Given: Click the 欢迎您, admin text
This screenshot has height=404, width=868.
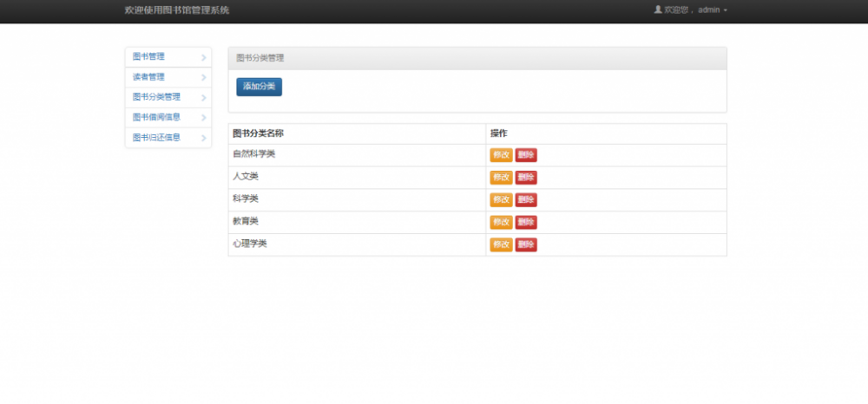Looking at the screenshot, I should pyautogui.click(x=692, y=10).
